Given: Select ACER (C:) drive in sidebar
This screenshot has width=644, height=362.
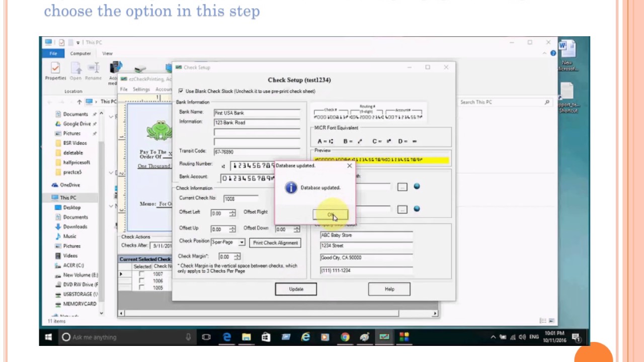Looking at the screenshot, I should coord(73,265).
